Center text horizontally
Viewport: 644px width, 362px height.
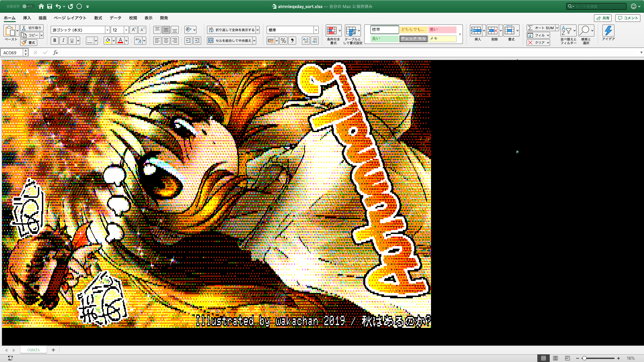click(166, 41)
